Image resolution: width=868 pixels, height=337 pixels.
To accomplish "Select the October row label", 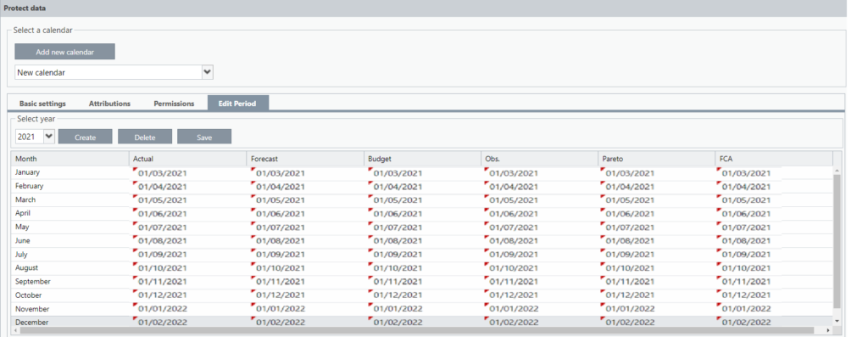I will 28,295.
